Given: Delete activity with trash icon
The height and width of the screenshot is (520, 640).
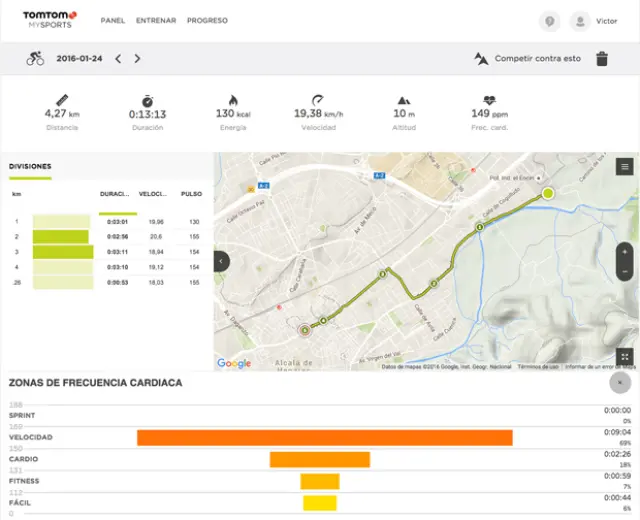Looking at the screenshot, I should (x=602, y=59).
